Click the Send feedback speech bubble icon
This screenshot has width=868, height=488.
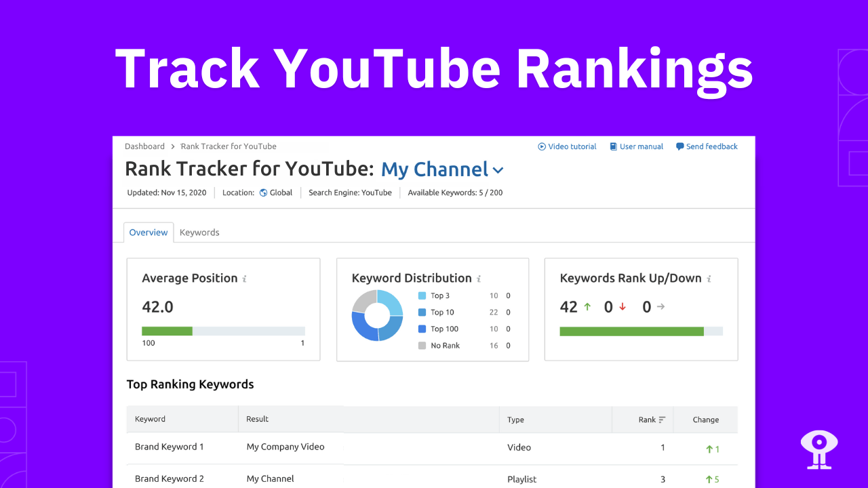pos(679,146)
